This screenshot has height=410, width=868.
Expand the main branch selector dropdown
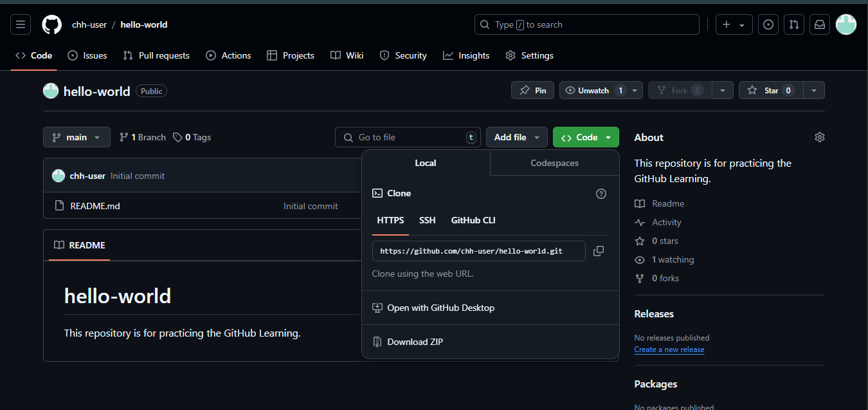[x=77, y=137]
